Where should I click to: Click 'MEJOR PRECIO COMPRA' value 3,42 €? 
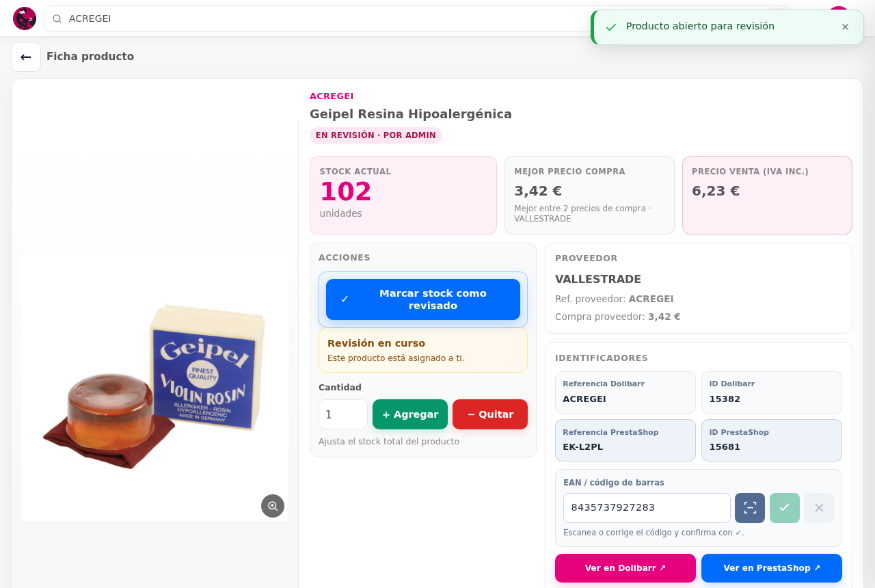(538, 191)
